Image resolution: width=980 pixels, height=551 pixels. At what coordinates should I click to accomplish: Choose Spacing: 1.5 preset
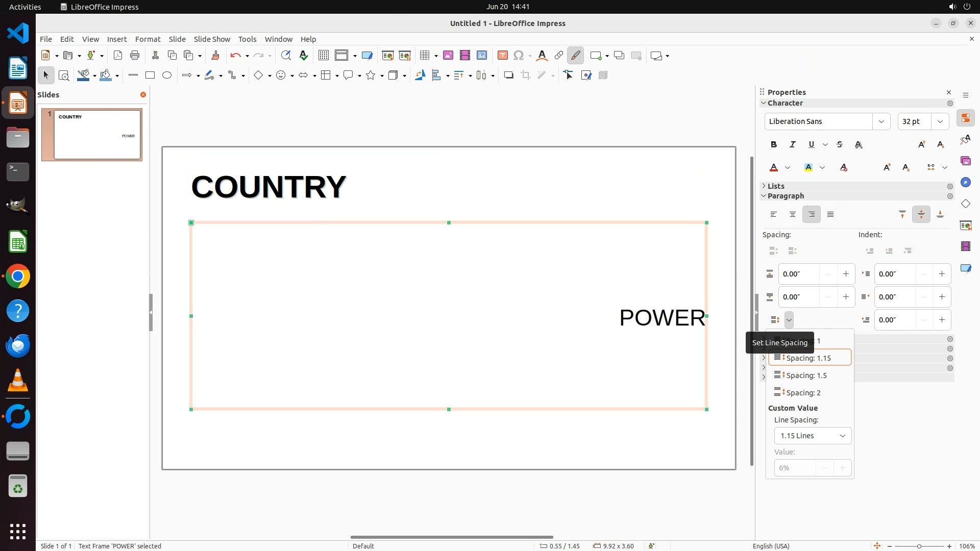pos(806,375)
